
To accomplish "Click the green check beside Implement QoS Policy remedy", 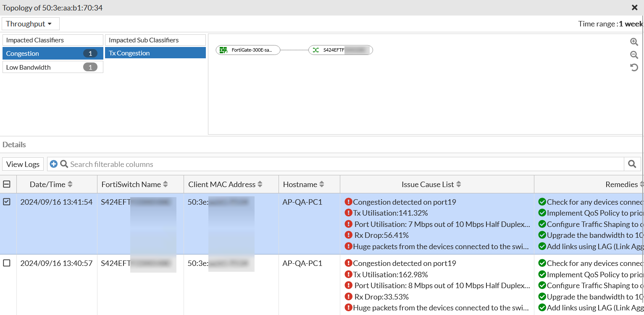I will (542, 213).
